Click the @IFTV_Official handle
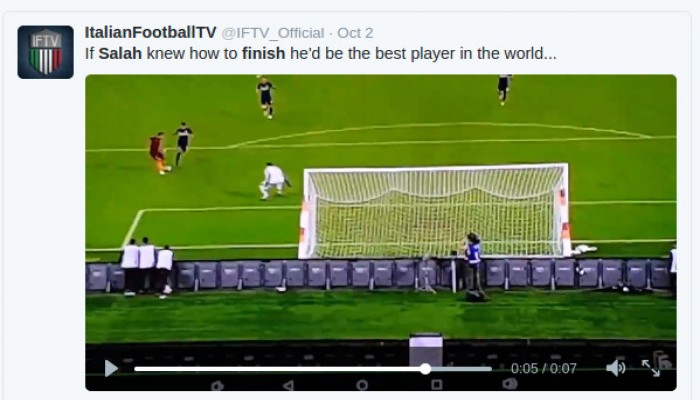The image size is (700, 400). pyautogui.click(x=273, y=33)
